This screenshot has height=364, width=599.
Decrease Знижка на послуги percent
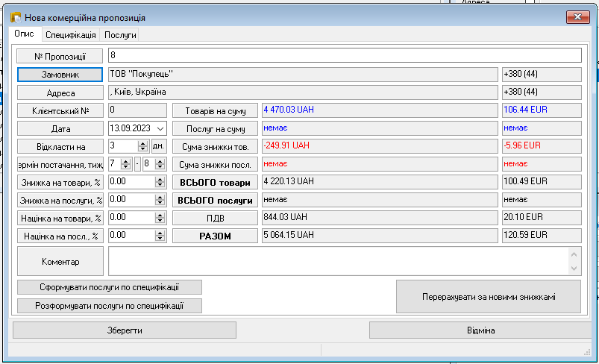pos(160,203)
